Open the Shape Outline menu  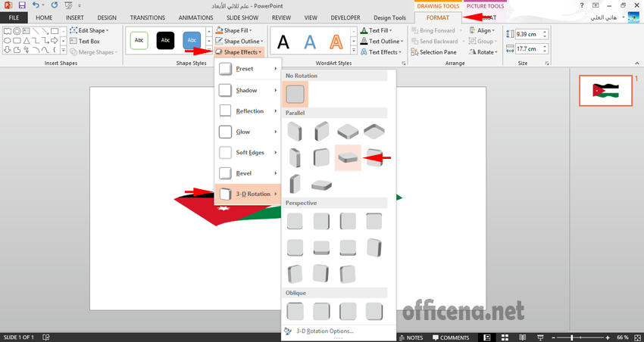pyautogui.click(x=239, y=41)
